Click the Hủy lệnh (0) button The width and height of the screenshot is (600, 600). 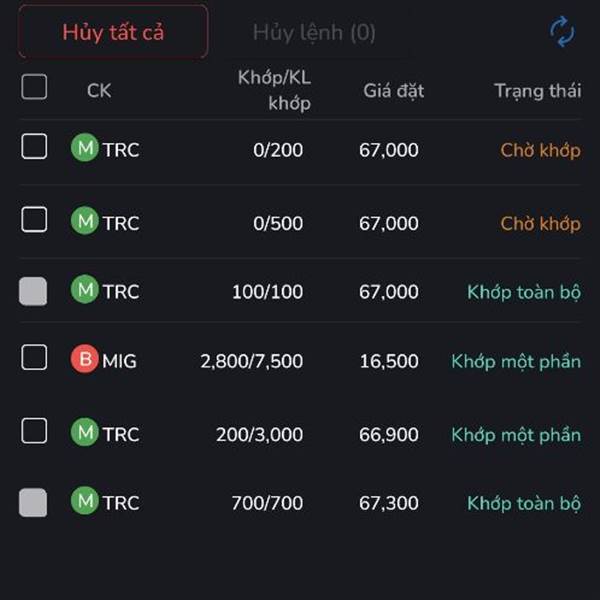tap(314, 33)
